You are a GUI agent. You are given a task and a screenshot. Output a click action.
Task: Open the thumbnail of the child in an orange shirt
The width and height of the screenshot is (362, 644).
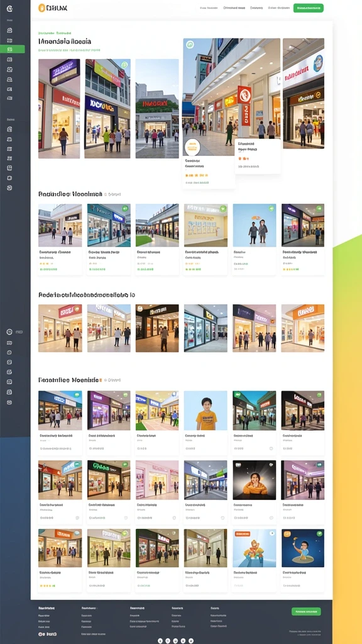coord(206,410)
